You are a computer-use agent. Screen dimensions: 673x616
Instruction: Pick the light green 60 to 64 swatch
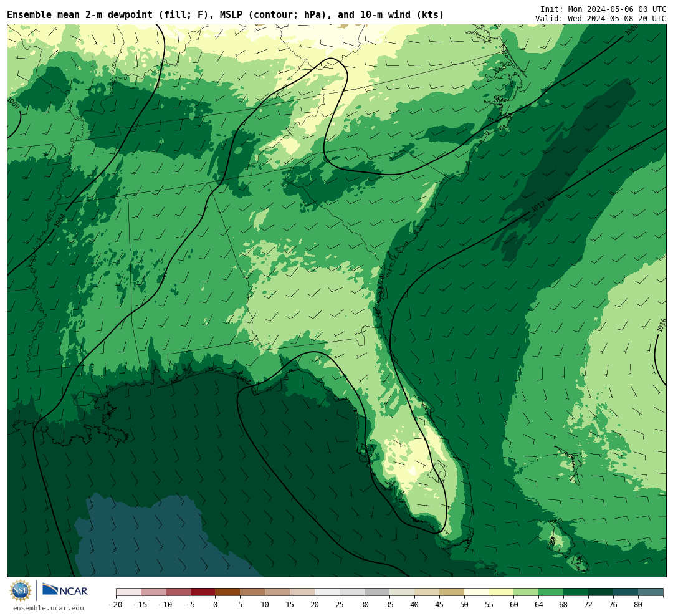coord(526,592)
